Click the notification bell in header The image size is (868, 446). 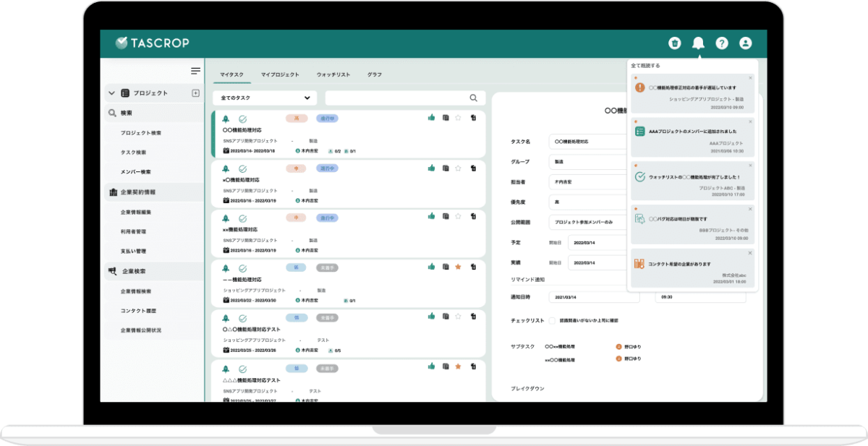point(698,43)
